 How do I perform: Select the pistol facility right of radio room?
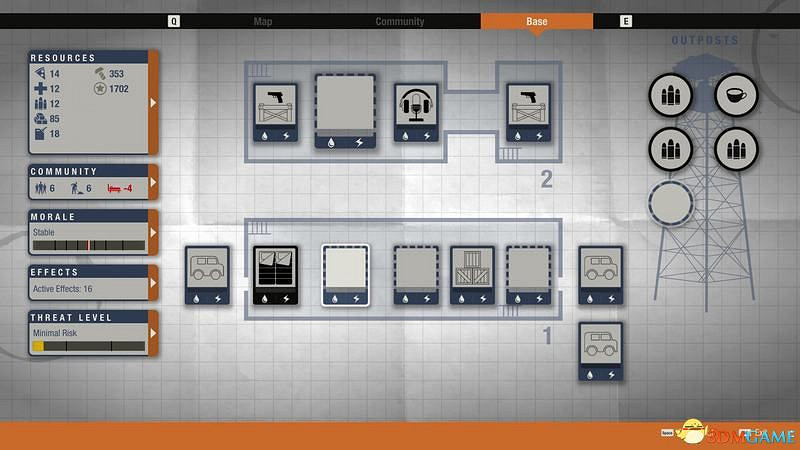pyautogui.click(x=529, y=112)
